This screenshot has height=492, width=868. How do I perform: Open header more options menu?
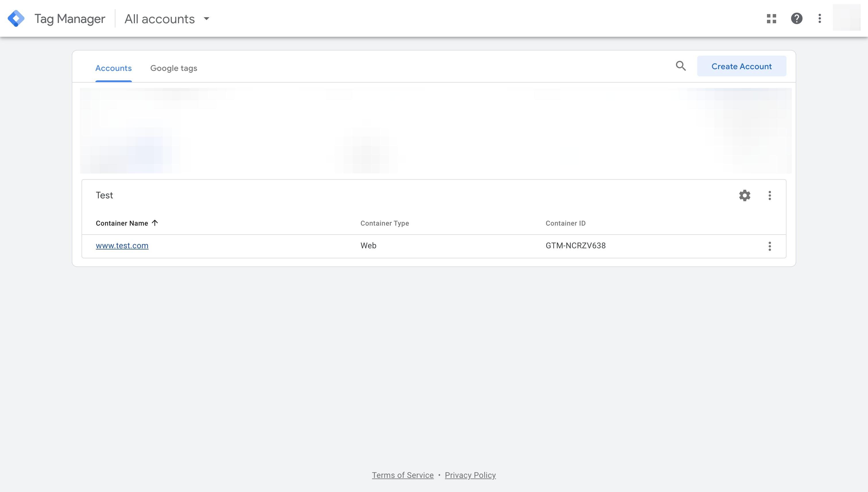820,19
